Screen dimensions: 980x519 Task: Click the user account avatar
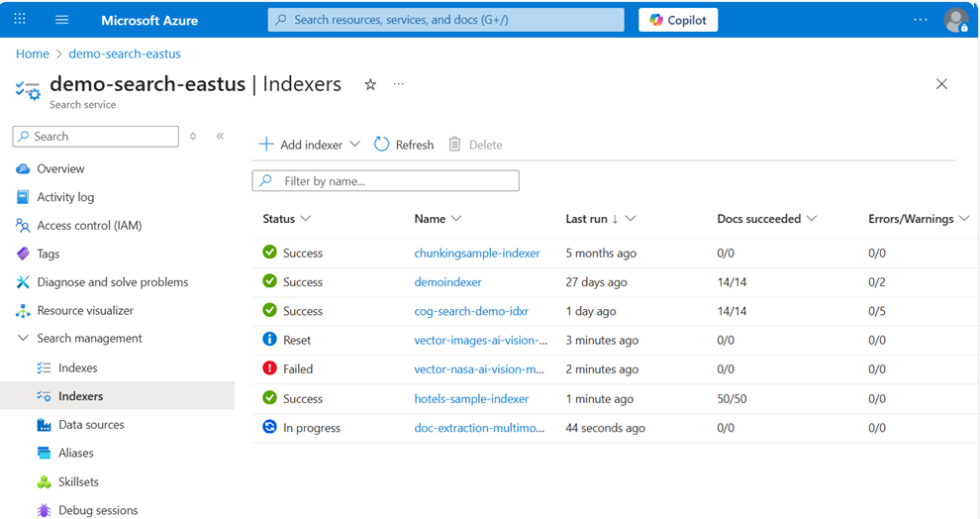click(x=955, y=20)
